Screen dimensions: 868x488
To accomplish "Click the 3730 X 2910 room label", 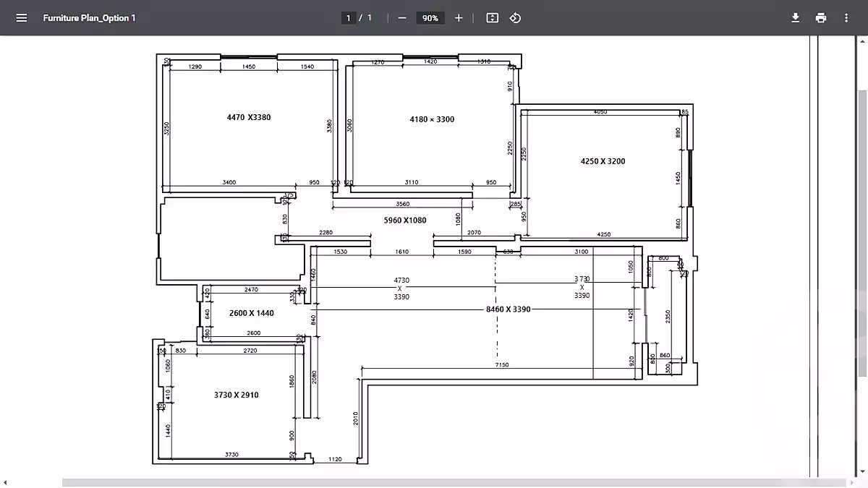I will tap(236, 395).
